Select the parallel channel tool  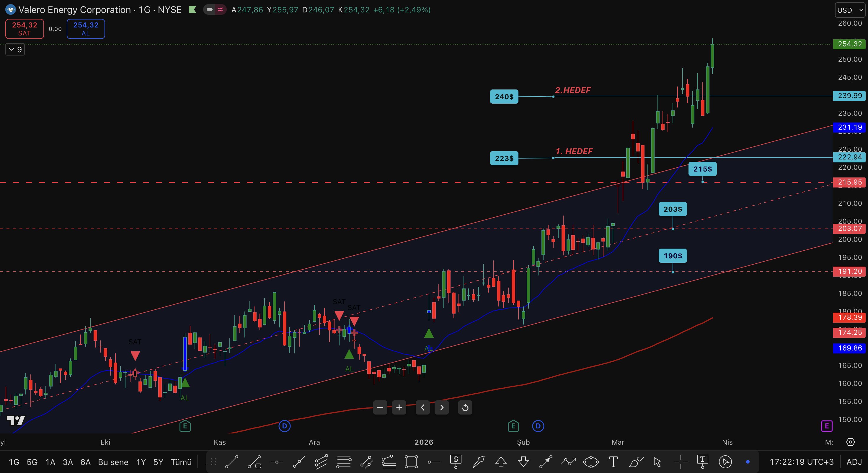[x=321, y=461]
